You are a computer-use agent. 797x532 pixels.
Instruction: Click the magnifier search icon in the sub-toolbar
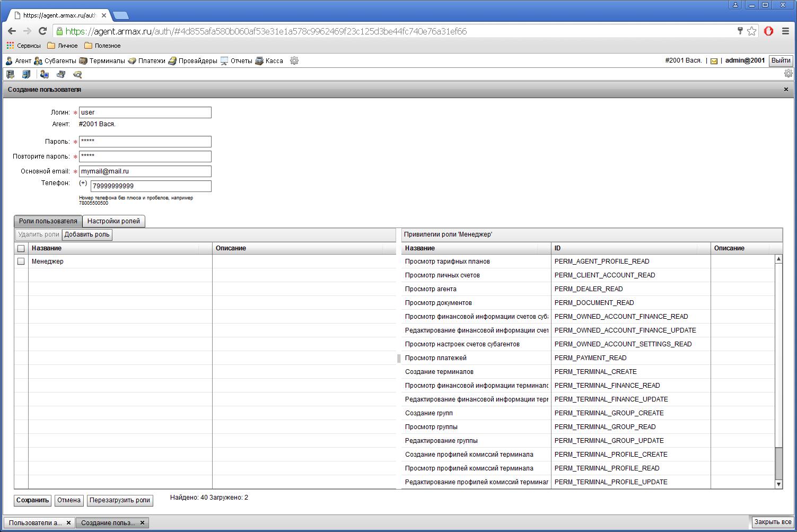coord(77,74)
